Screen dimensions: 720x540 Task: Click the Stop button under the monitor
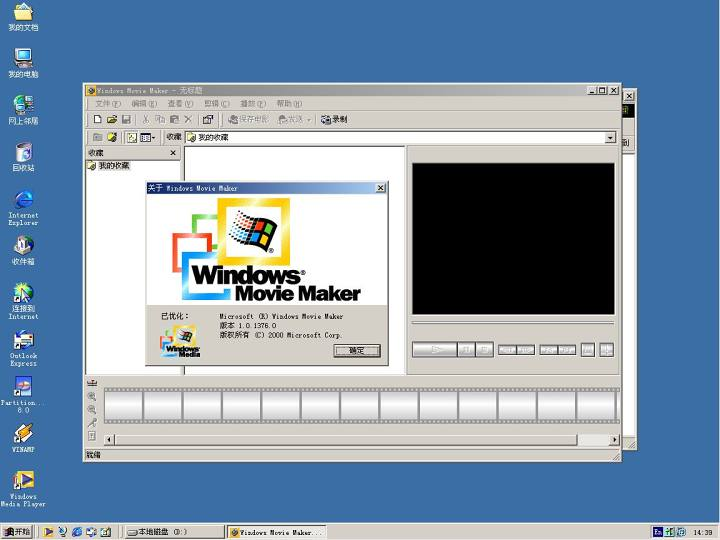point(484,350)
